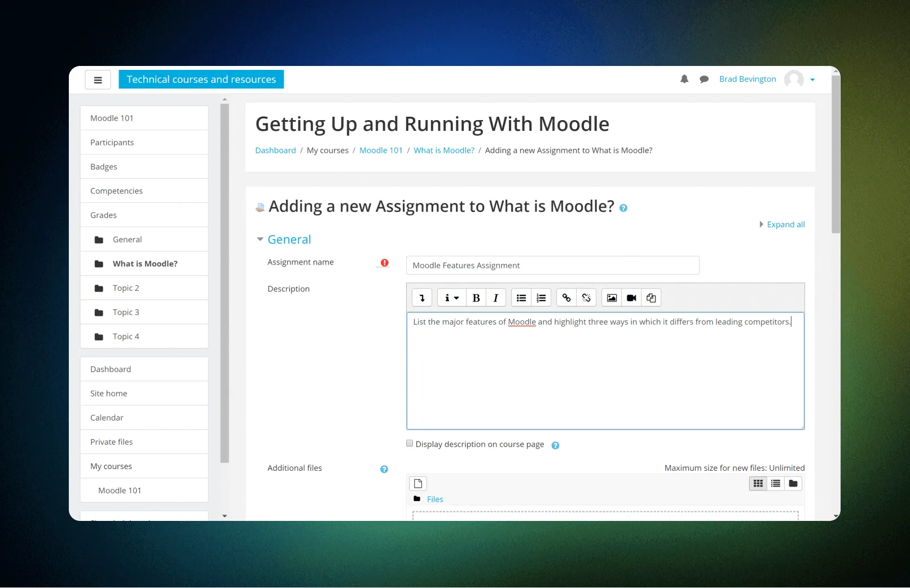Image resolution: width=910 pixels, height=588 pixels.
Task: Open Calendar in sidebar
Action: click(144, 418)
